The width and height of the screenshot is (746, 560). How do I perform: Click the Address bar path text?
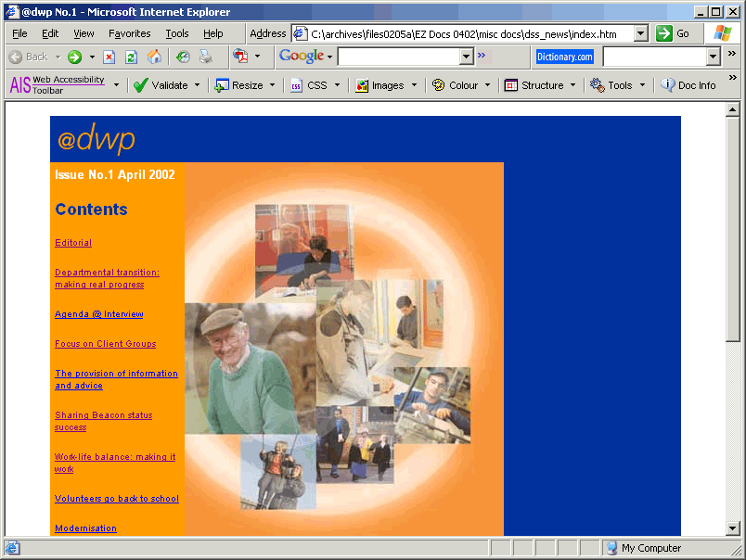[x=464, y=33]
